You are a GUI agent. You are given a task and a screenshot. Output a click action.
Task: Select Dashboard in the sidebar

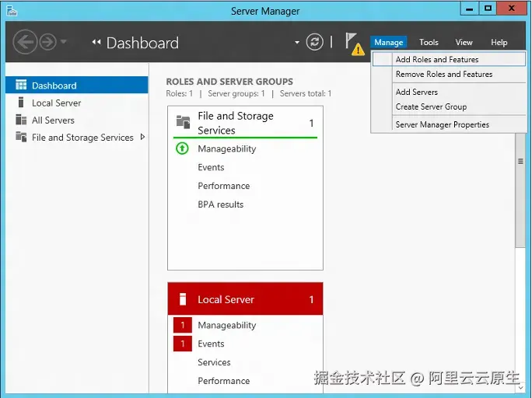click(x=77, y=85)
